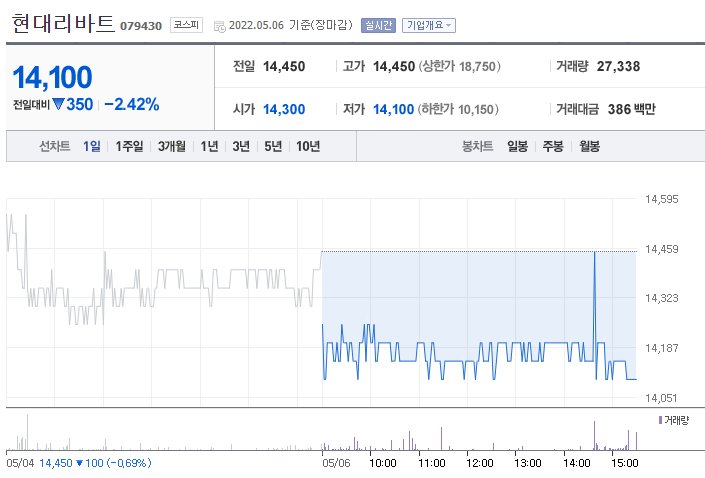Switch to the 1년 line chart

[x=209, y=146]
